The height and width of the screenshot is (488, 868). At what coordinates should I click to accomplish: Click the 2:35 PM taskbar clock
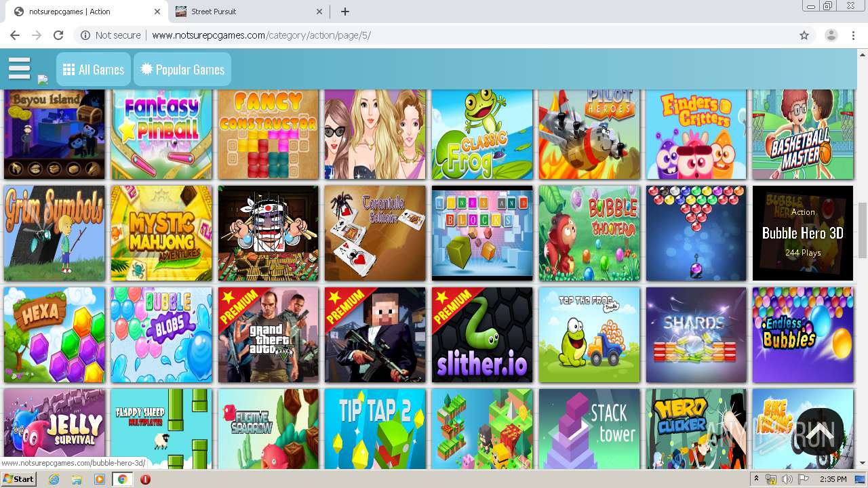833,479
